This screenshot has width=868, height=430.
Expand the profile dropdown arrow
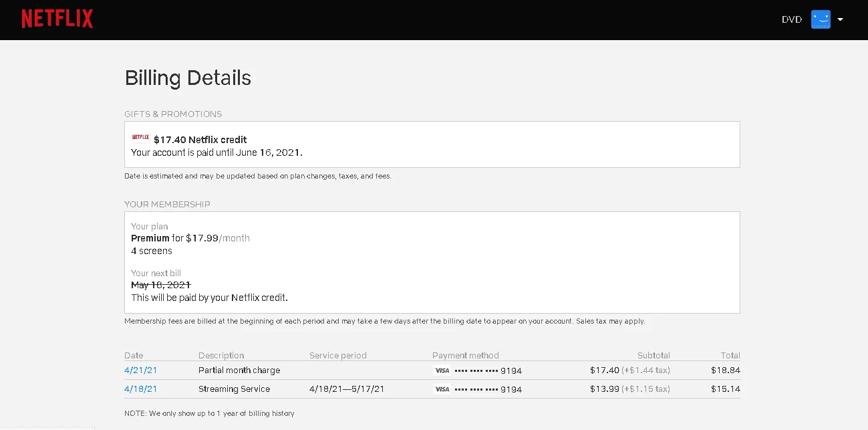840,19
